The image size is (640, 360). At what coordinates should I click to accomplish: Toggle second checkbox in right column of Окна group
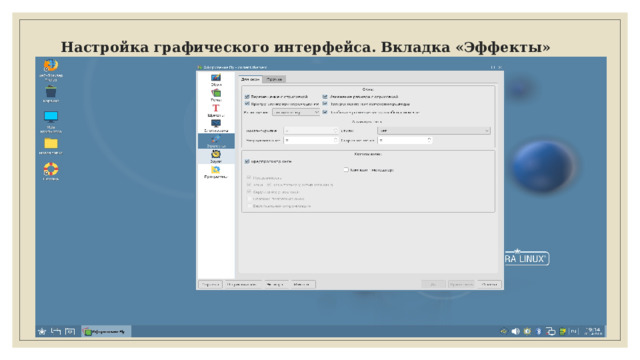pyautogui.click(x=325, y=104)
